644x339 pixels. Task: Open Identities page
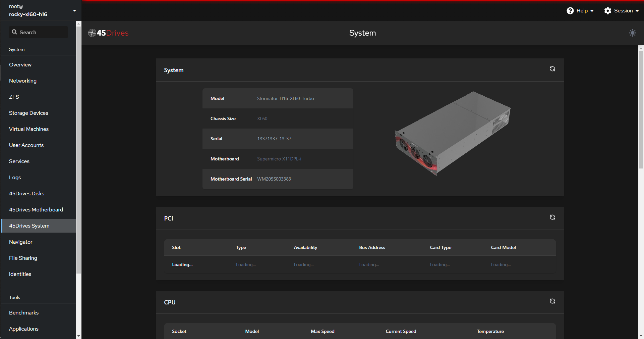point(39,274)
